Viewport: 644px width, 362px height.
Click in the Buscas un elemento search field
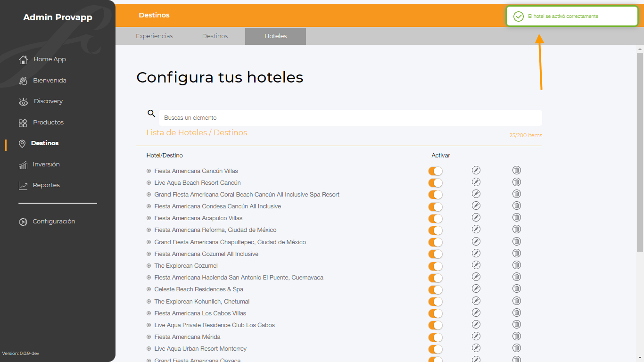point(350,118)
